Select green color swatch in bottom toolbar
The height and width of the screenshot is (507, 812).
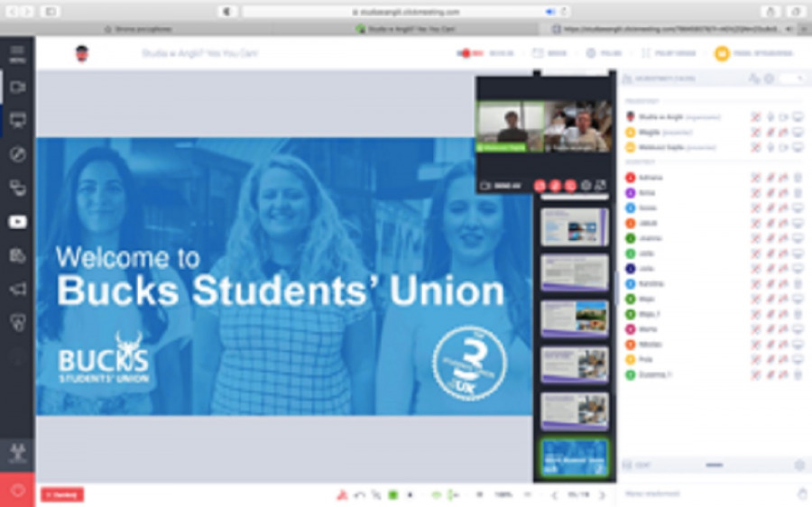[393, 495]
